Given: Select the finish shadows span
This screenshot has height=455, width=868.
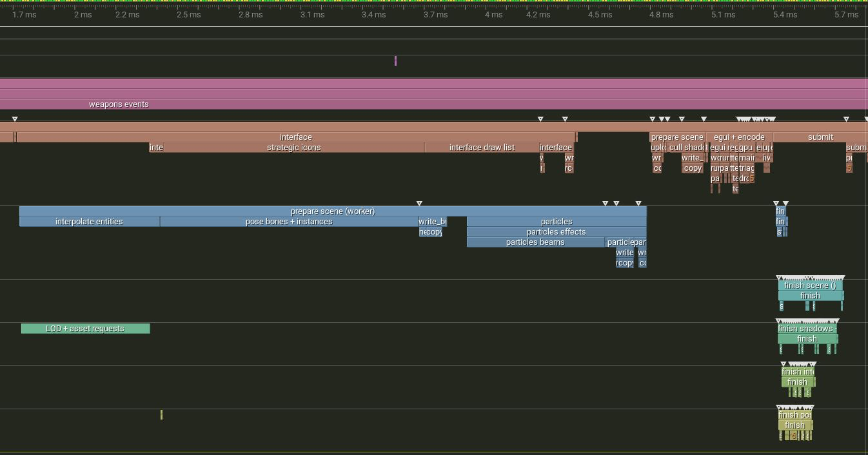Looking at the screenshot, I should (807, 329).
